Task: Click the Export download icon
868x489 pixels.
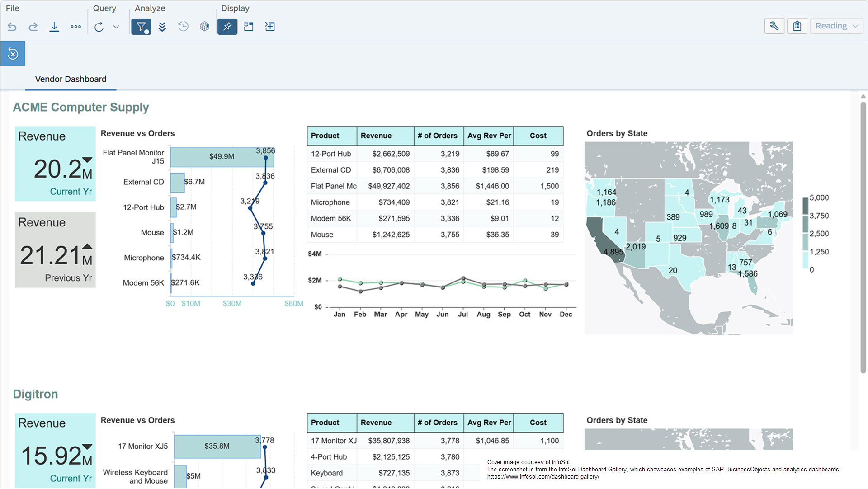Action: coord(54,27)
